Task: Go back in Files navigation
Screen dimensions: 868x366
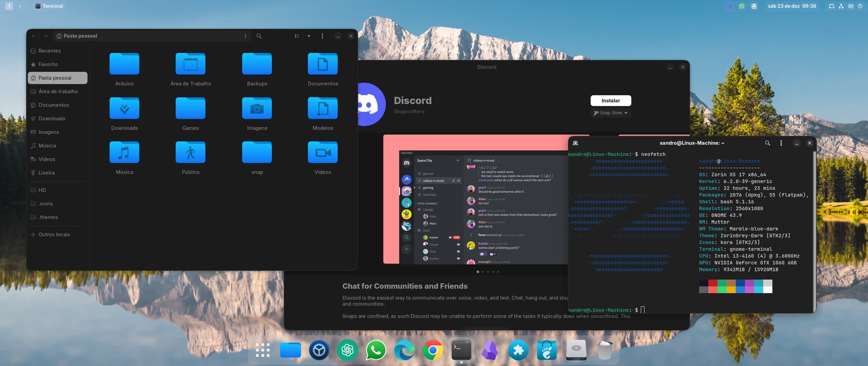Action: [33, 36]
